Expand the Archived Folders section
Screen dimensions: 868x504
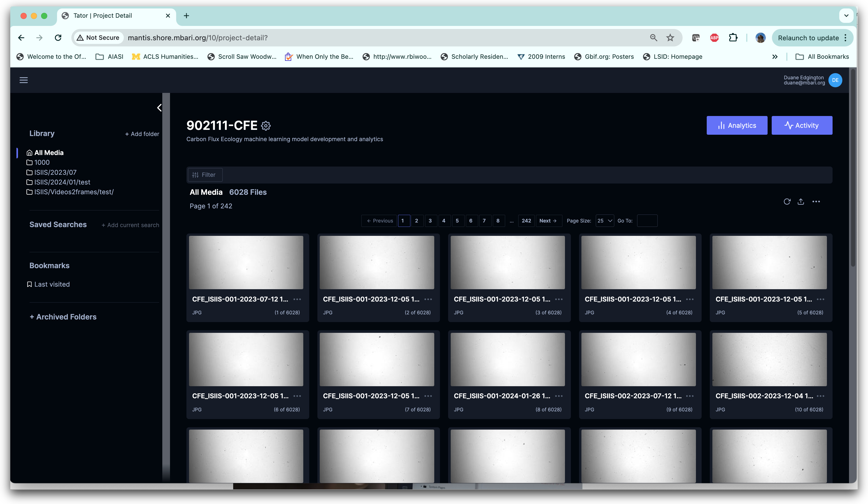63,317
